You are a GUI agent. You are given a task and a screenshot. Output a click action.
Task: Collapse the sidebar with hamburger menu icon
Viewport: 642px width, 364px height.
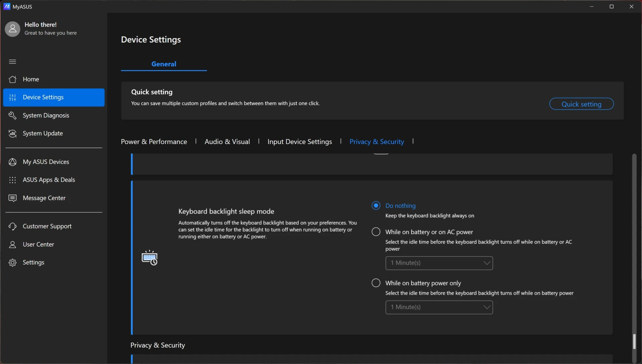pos(12,62)
